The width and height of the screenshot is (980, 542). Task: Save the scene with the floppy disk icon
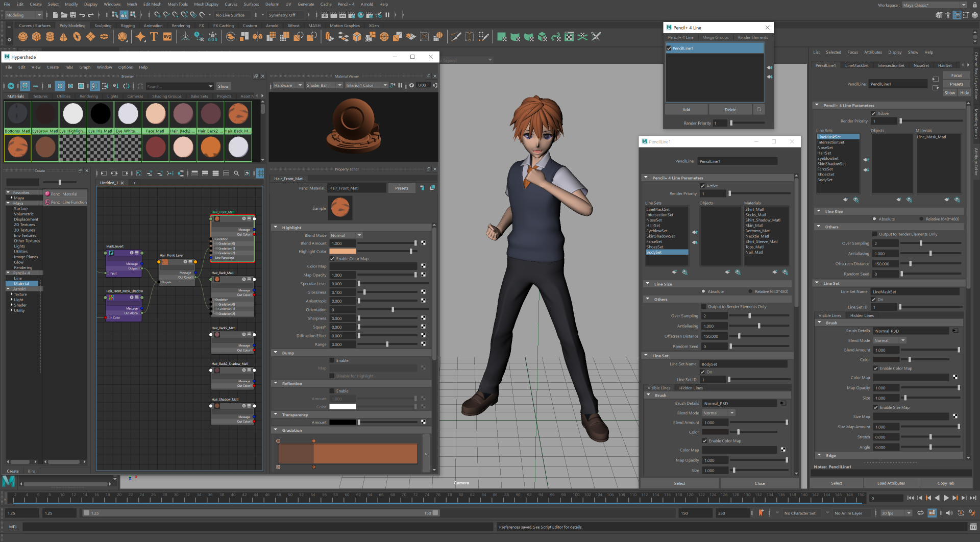(72, 15)
